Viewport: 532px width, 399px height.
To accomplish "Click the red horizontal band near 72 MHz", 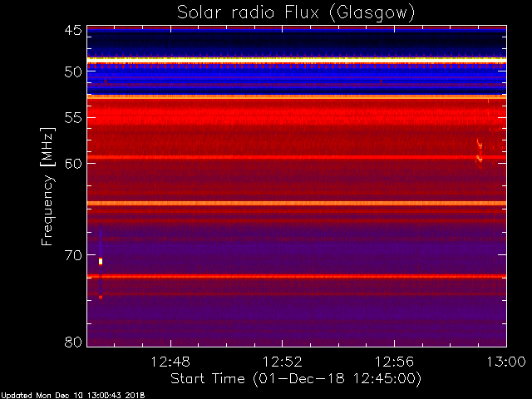I will tap(297, 276).
